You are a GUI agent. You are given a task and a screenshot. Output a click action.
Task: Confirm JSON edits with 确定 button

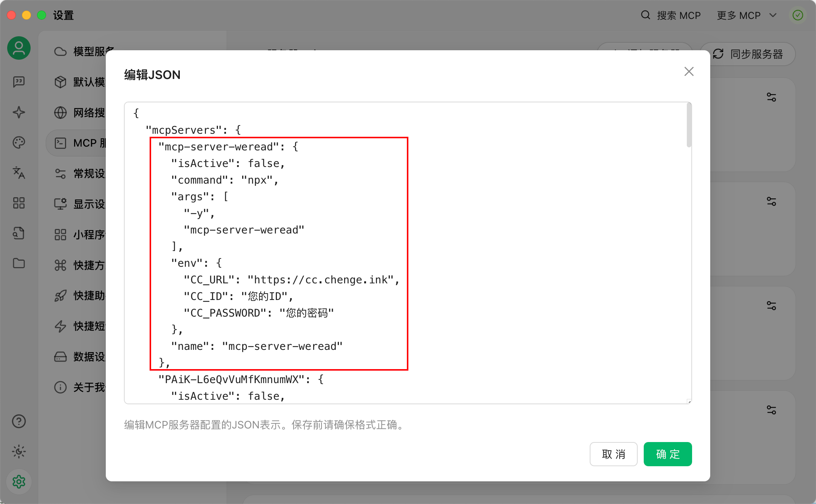coord(668,454)
